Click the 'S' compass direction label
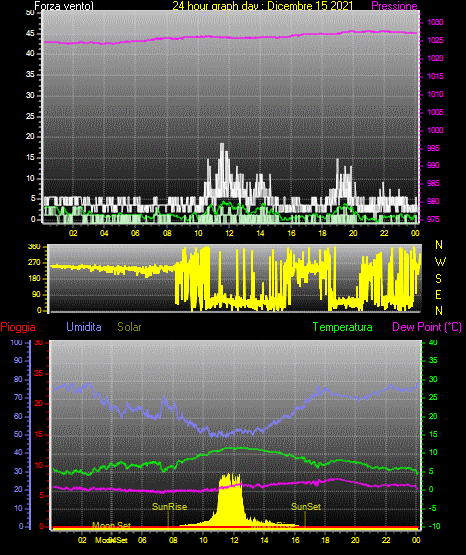466x555 pixels. point(438,279)
